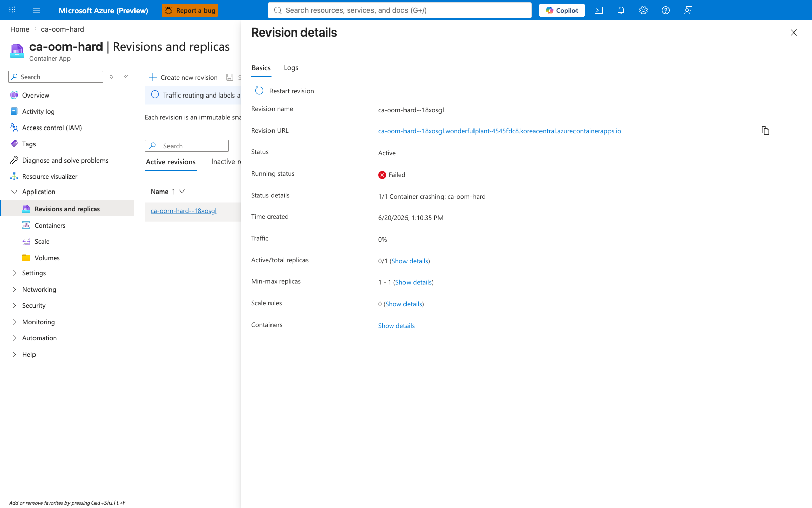812x508 pixels.
Task: Open the ca-oom-hard--18xosgl revision link
Action: click(184, 211)
